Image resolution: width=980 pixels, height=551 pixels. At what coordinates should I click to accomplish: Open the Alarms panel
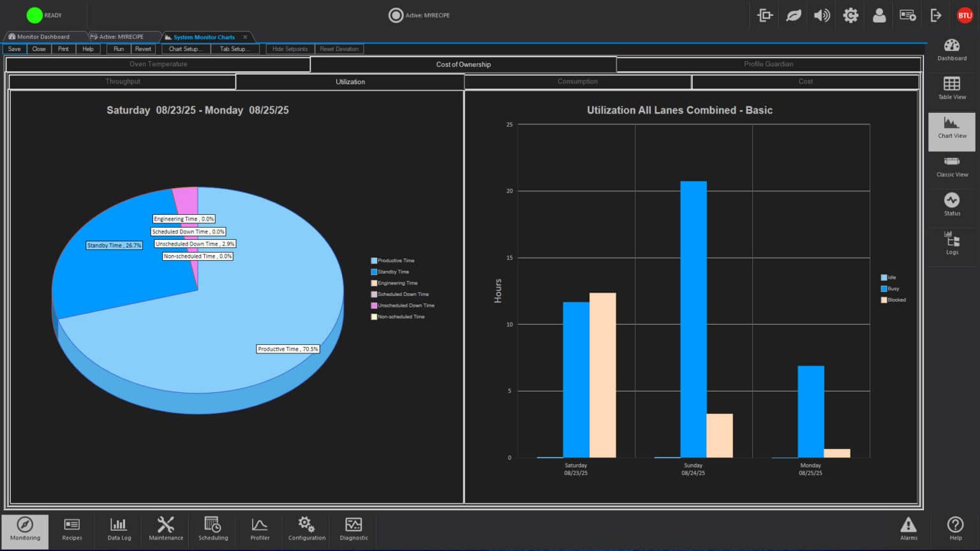(908, 529)
